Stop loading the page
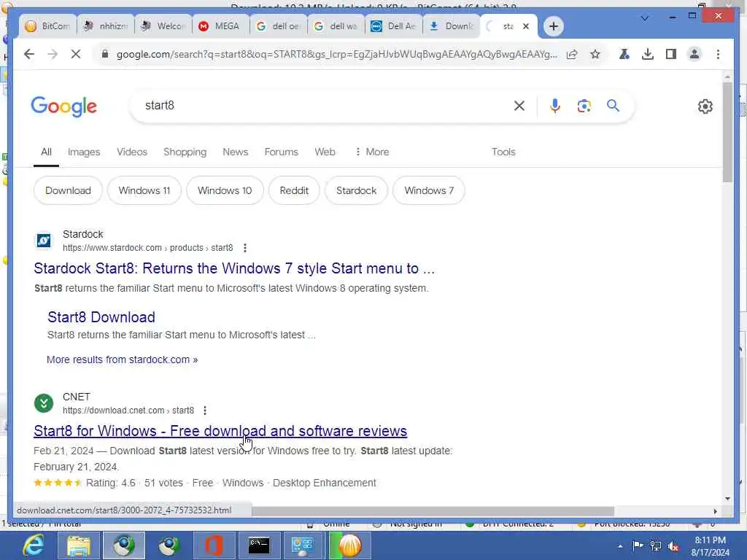This screenshot has width=747, height=560. click(76, 54)
